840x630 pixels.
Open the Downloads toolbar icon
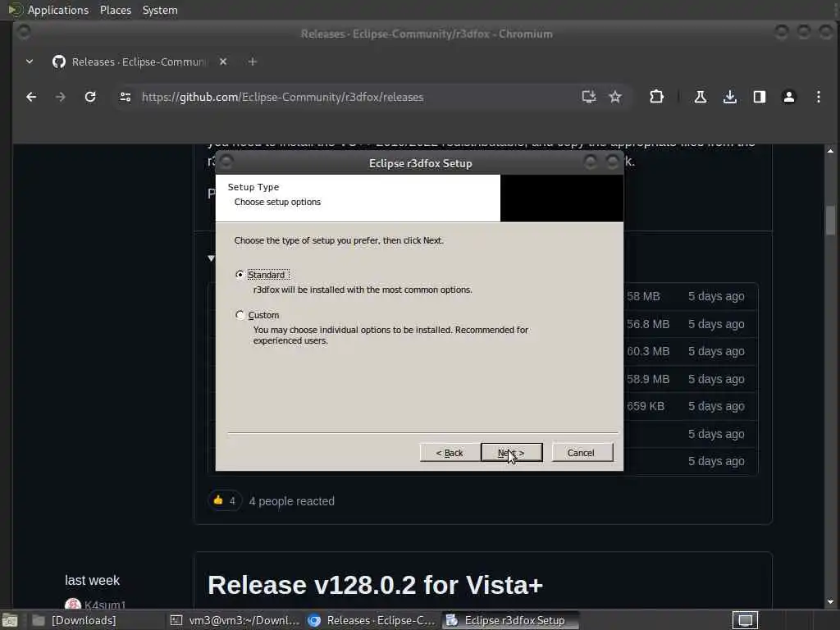[x=729, y=97]
